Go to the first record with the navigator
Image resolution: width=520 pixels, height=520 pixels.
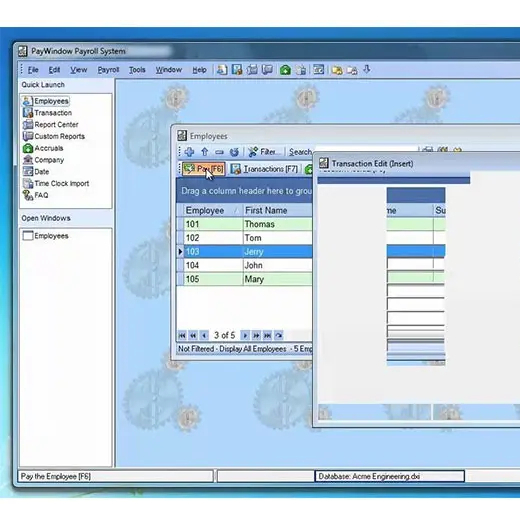pos(182,335)
